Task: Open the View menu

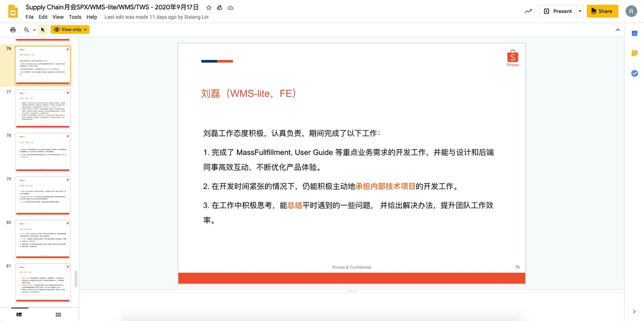Action: 58,17
